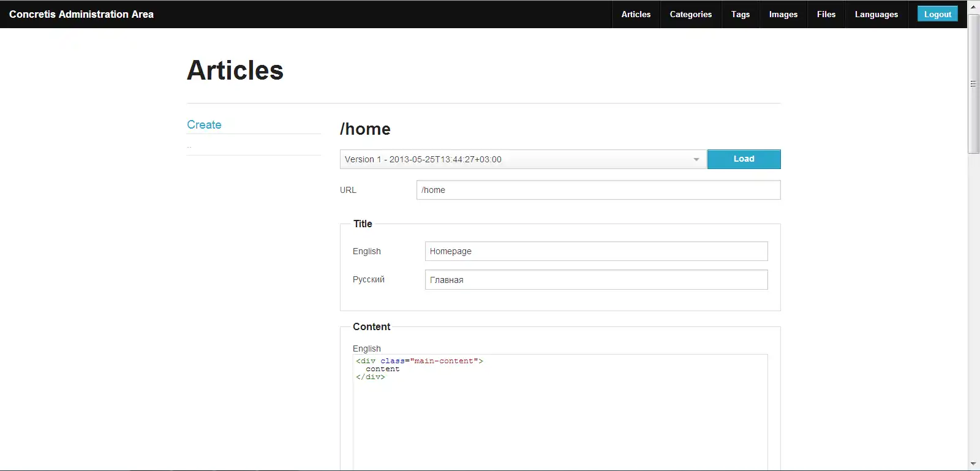The width and height of the screenshot is (980, 471).
Task: Open the Version 1 dropdown
Action: (x=522, y=159)
